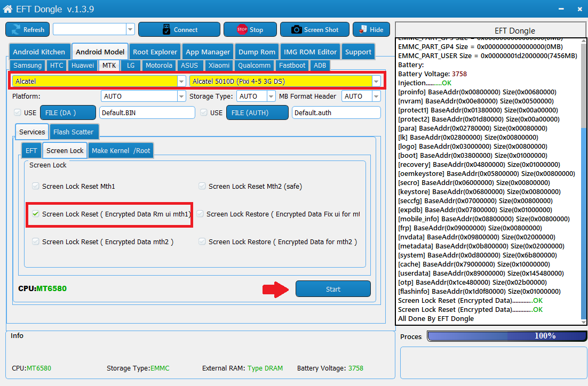The width and height of the screenshot is (588, 386).
Task: Select the Qualcomm tab
Action: tap(254, 66)
